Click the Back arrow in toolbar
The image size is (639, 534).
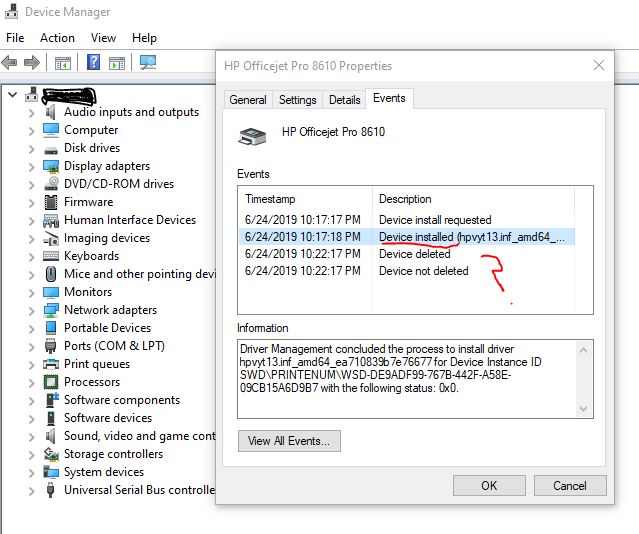pyautogui.click(x=10, y=62)
